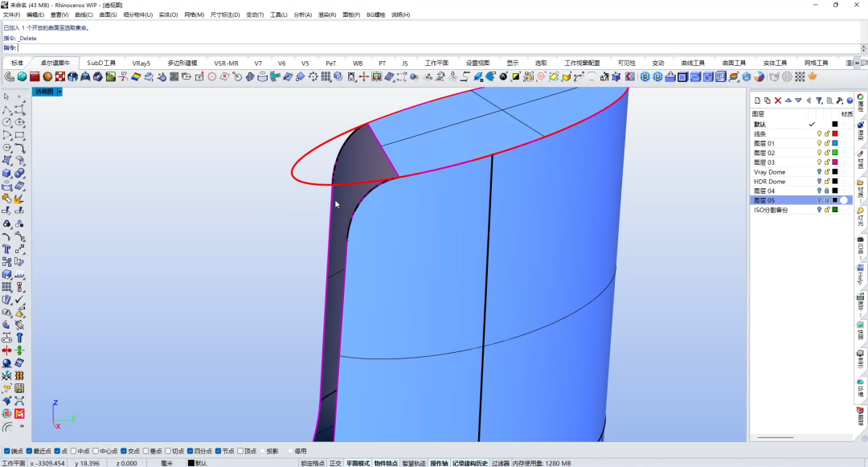Toggle 锁定格点 in status bar
This screenshot has width=868, height=467.
click(x=313, y=463)
